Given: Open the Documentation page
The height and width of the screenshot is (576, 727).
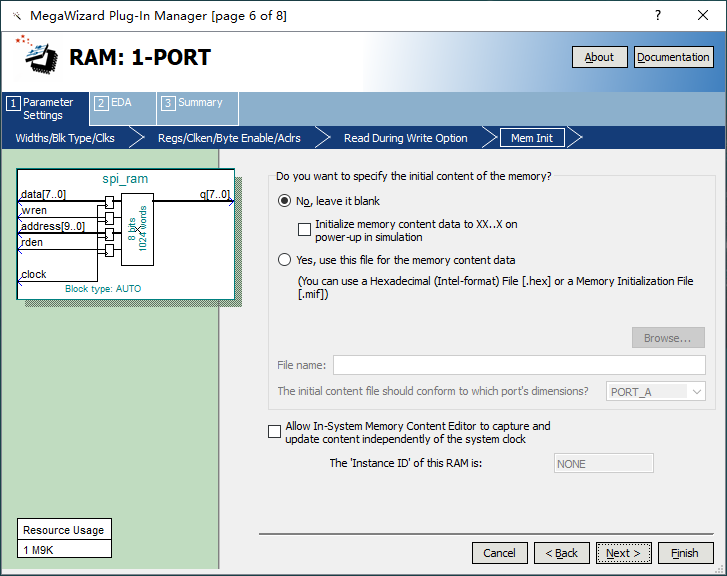Looking at the screenshot, I should (x=673, y=57).
